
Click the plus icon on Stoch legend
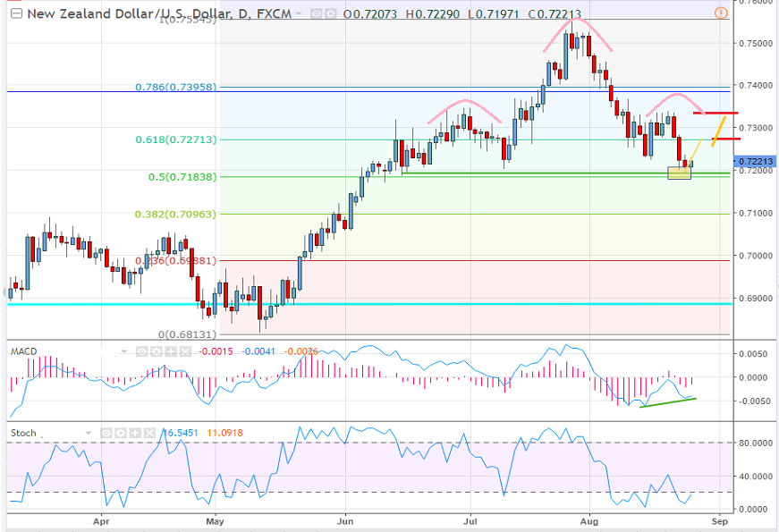pyautogui.click(x=135, y=433)
